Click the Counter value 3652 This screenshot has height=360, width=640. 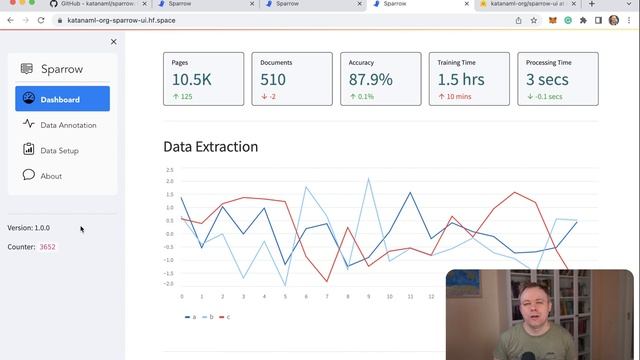pyautogui.click(x=47, y=247)
